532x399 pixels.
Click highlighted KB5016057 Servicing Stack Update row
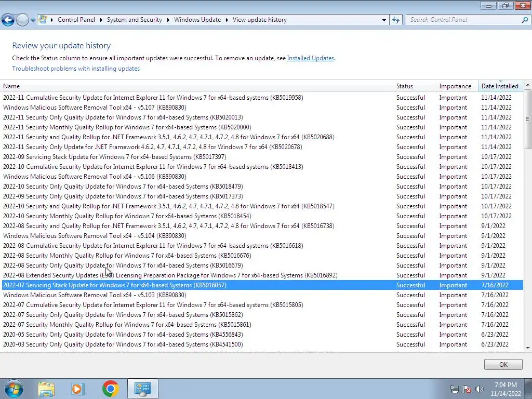[x=262, y=285]
